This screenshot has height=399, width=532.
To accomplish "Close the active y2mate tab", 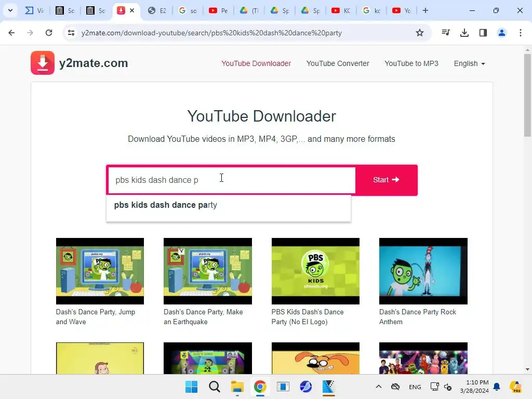I will click(132, 10).
